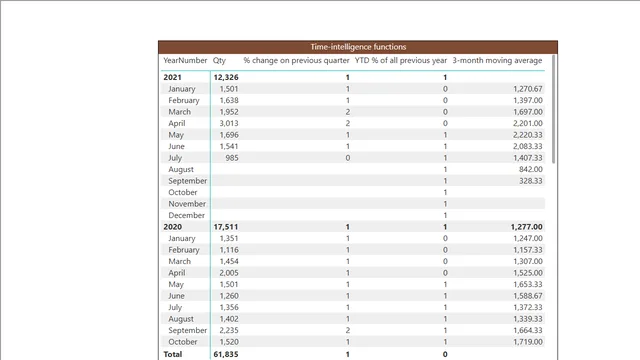Image resolution: width=640 pixels, height=360 pixels.
Task: Click the Qty value 2,005
Action: point(229,273)
